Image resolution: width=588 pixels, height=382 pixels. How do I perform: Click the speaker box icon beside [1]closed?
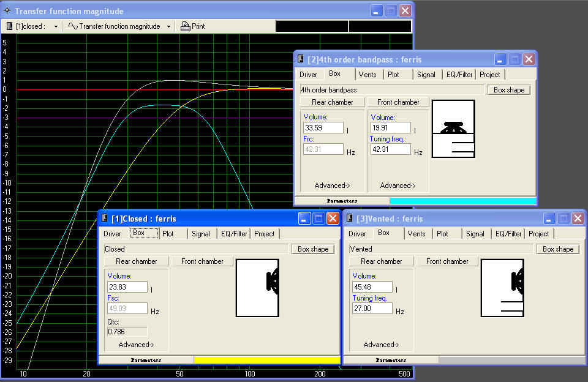coord(9,26)
